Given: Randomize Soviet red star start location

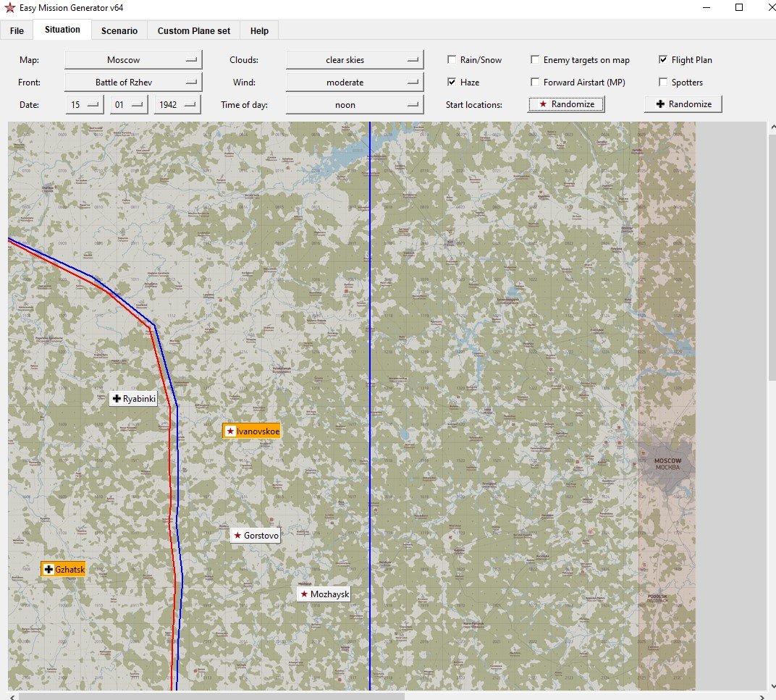Looking at the screenshot, I should coord(565,104).
